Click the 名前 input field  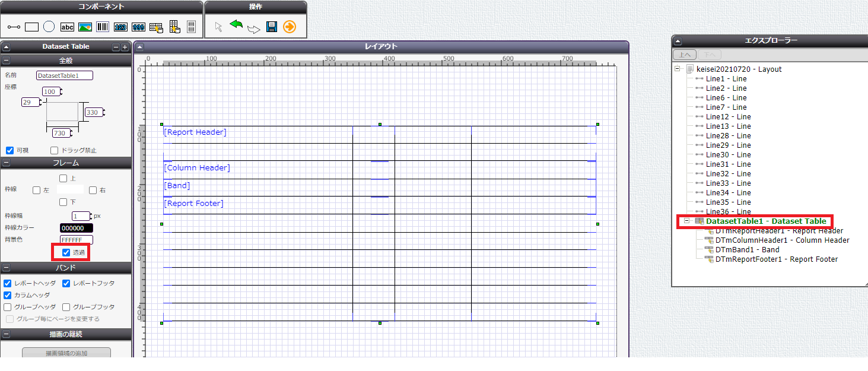click(65, 75)
